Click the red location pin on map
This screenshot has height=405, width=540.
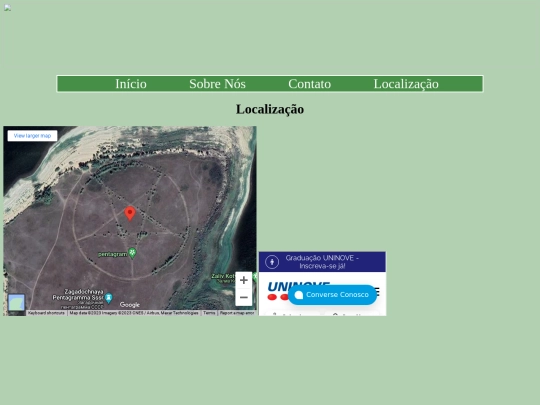(130, 213)
